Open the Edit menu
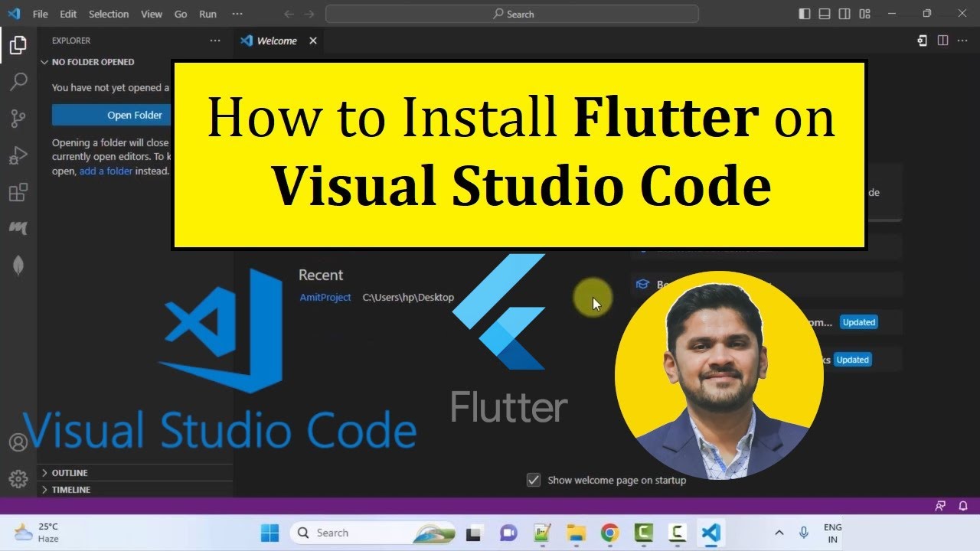The height and width of the screenshot is (551, 980). point(68,14)
